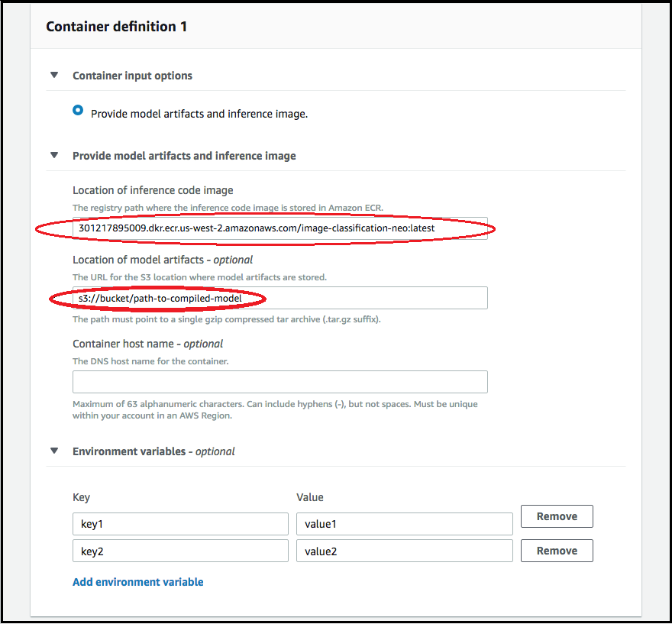
Task: Collapse the Container input options section triangle
Action: (x=54, y=75)
